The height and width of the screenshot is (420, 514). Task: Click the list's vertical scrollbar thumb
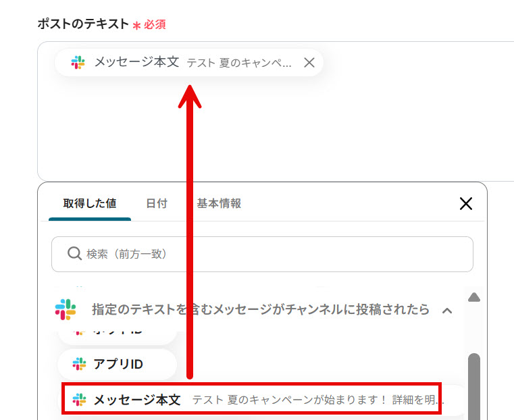[474, 387]
